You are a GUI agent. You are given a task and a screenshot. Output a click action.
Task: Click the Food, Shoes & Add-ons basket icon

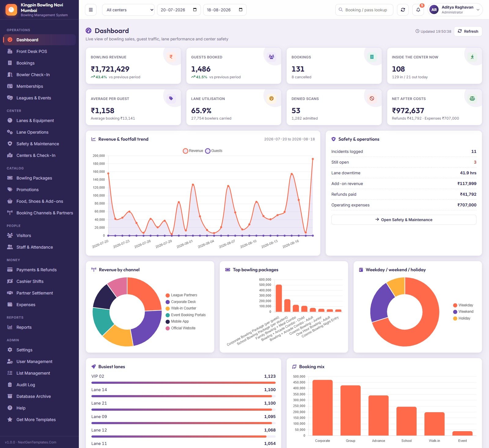point(10,201)
